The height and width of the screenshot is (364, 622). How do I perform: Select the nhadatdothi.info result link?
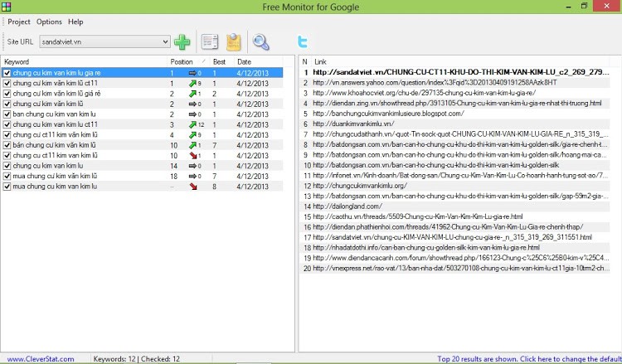coord(426,247)
